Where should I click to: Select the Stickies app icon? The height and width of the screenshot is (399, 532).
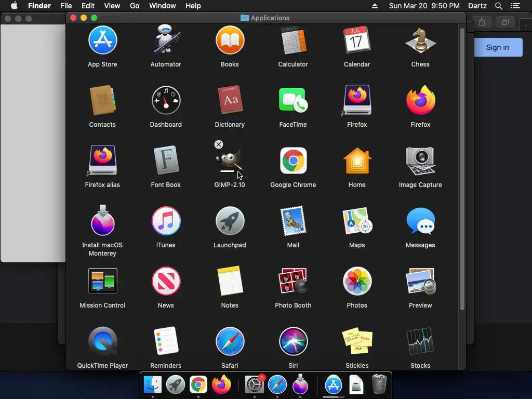[357, 341]
